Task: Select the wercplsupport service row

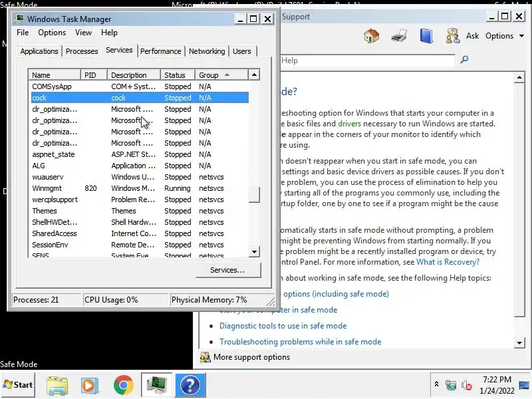Action: [140, 199]
